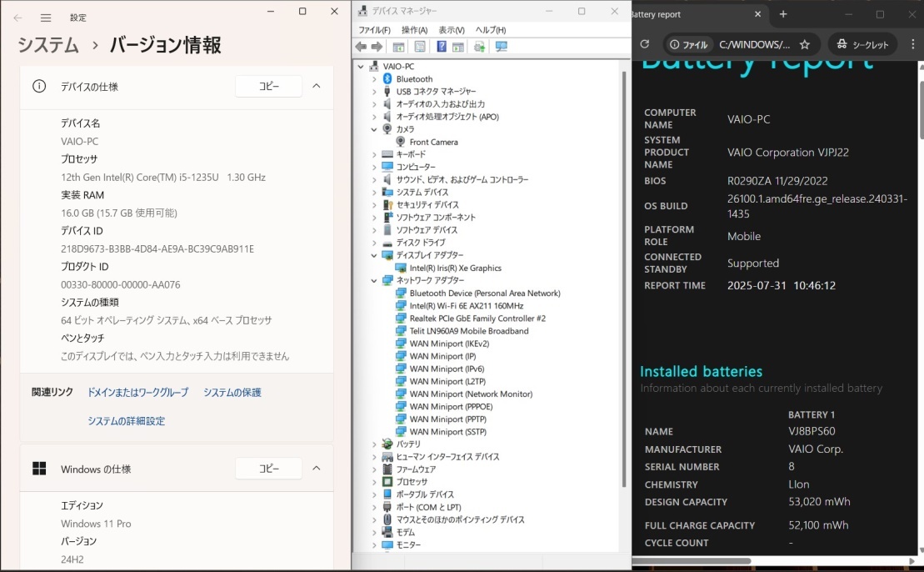Open the システムの詳細設定 link
The height and width of the screenshot is (572, 924).
[126, 421]
